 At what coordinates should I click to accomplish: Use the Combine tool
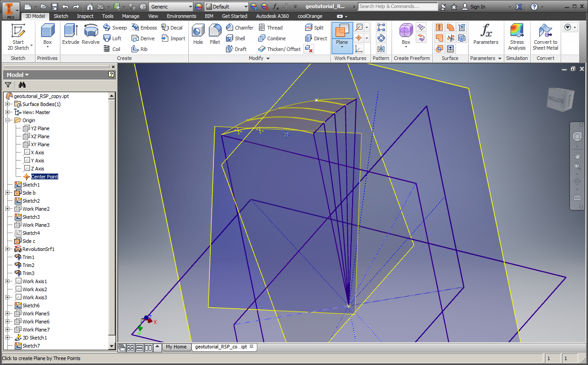click(272, 38)
